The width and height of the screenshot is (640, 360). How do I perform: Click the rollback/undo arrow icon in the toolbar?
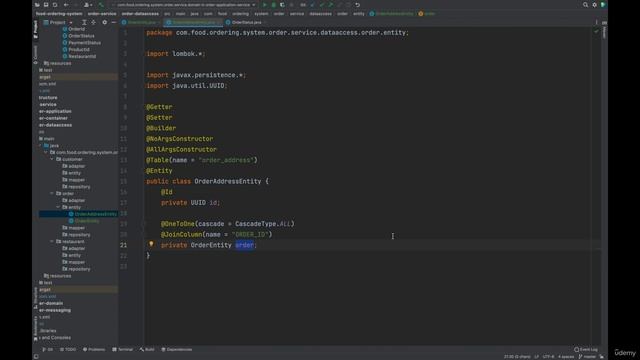coord(358,5)
